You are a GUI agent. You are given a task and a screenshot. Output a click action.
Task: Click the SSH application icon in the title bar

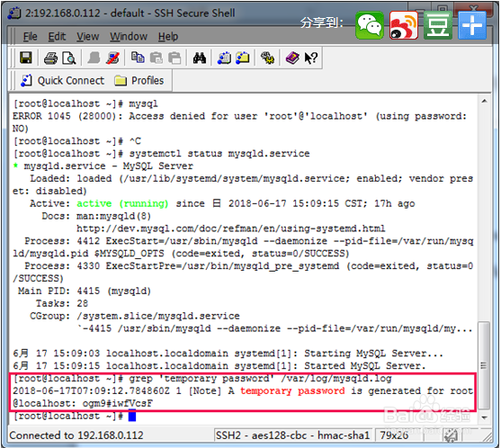pyautogui.click(x=14, y=13)
